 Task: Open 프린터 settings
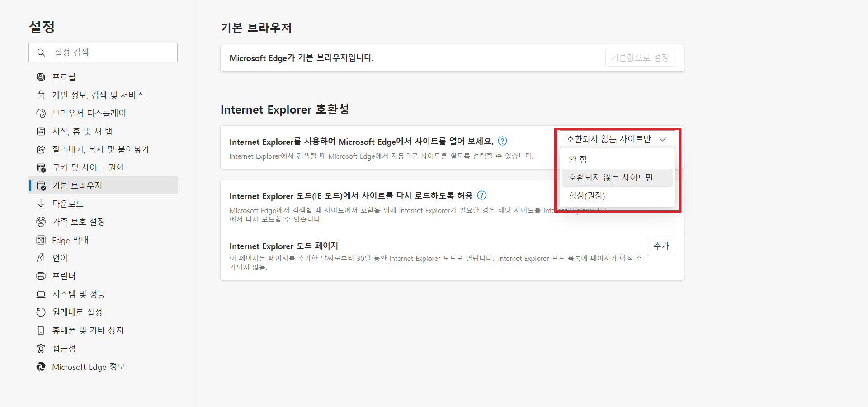103,276
